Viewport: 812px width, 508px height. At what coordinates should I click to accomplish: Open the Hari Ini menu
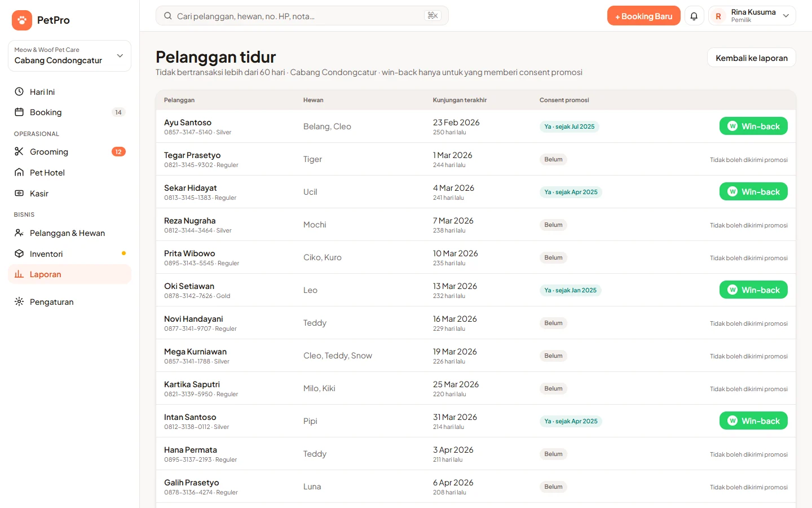coord(69,91)
